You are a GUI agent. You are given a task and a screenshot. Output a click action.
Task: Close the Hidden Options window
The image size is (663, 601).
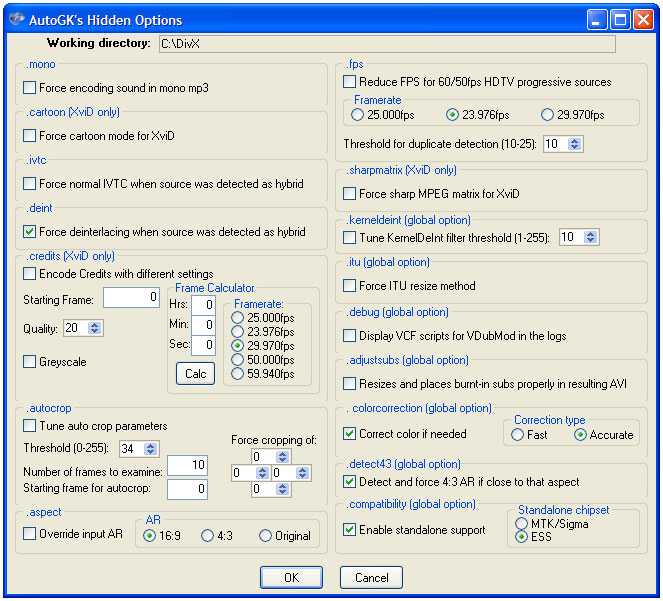(644, 19)
